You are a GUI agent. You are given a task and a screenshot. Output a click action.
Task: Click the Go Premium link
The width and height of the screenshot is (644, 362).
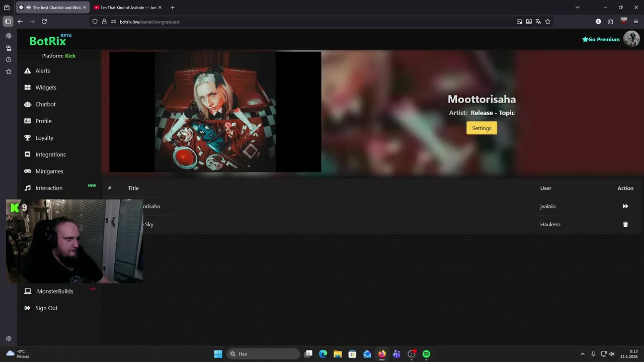click(x=601, y=39)
